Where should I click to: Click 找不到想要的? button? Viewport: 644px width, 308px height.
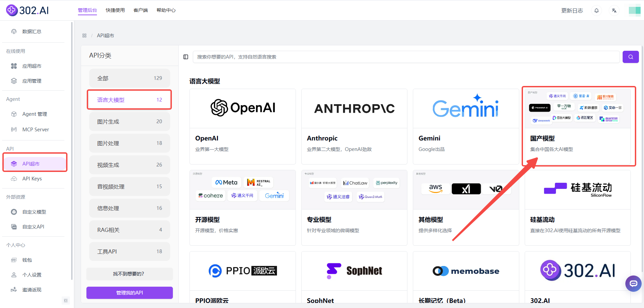(x=129, y=274)
